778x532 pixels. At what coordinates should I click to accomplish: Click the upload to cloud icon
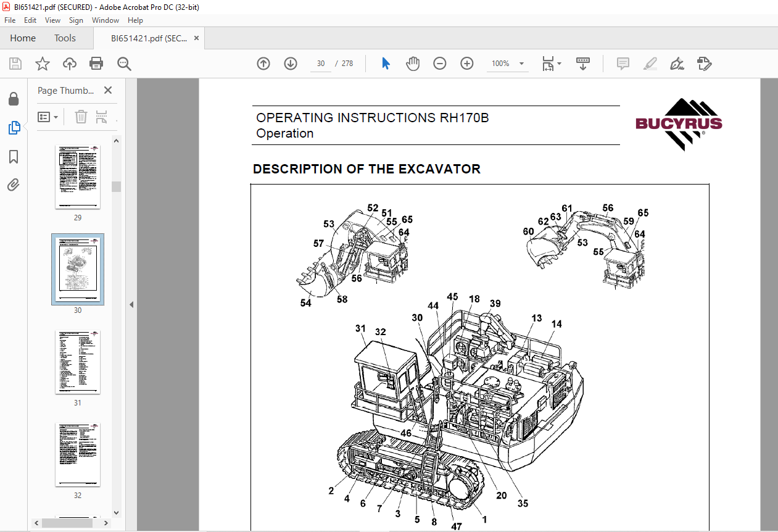pyautogui.click(x=70, y=64)
